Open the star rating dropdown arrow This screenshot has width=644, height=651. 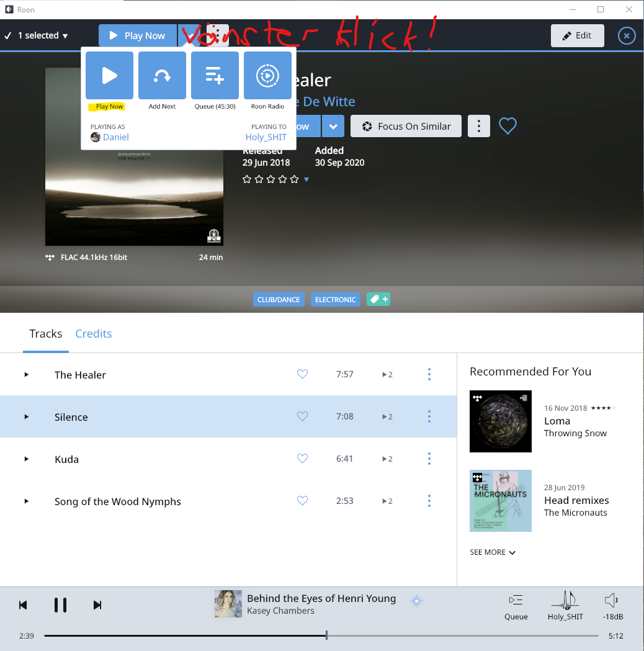(306, 179)
